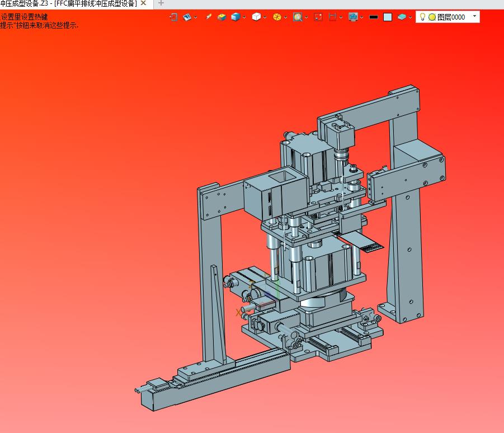Expand the arrow beside the red H-shaped icon

[341, 17]
